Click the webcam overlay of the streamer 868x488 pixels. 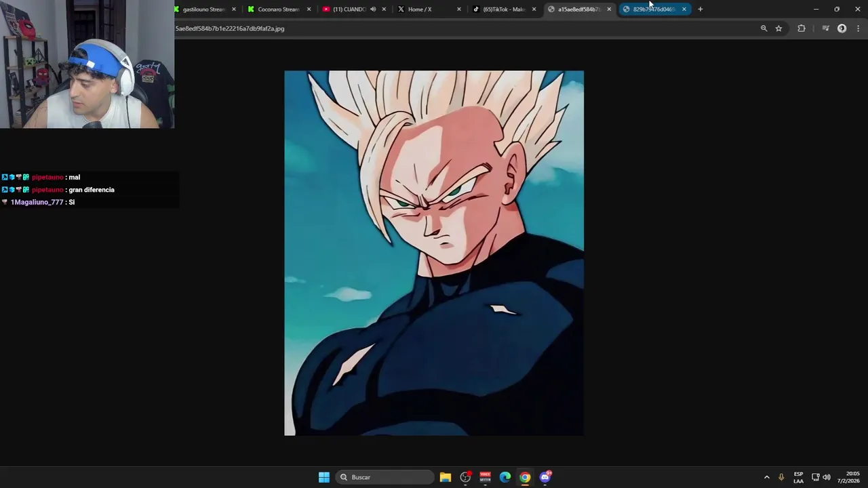(87, 64)
